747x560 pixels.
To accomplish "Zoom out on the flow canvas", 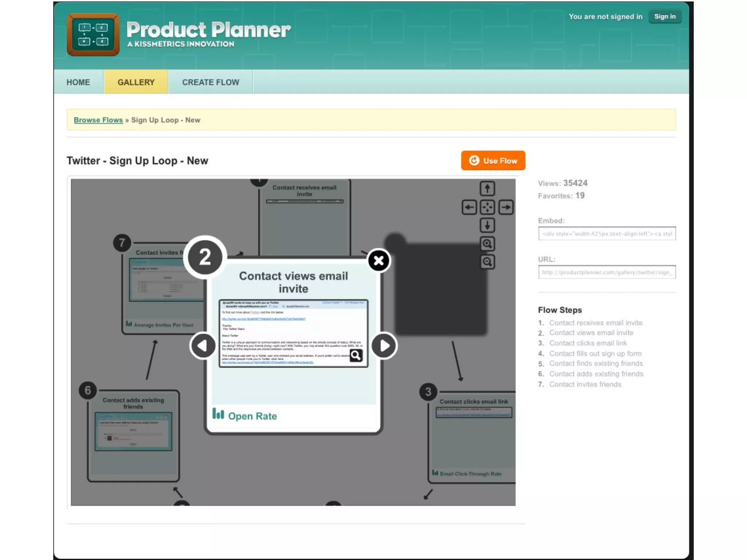I will pos(487,262).
